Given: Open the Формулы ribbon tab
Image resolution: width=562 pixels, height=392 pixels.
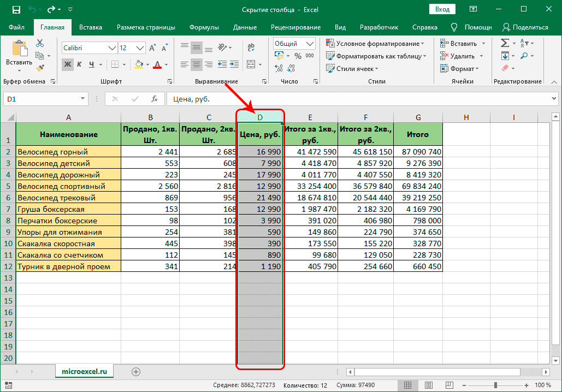Looking at the screenshot, I should (204, 27).
